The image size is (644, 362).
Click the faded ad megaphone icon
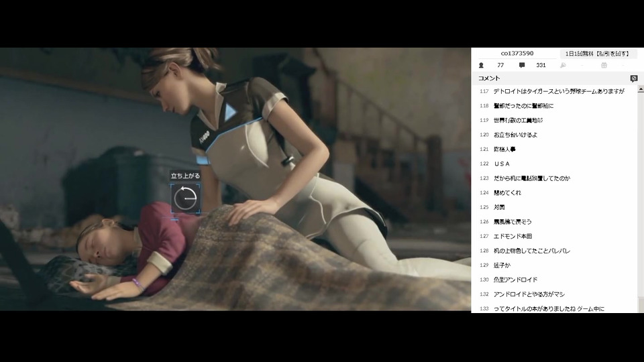pyautogui.click(x=563, y=65)
